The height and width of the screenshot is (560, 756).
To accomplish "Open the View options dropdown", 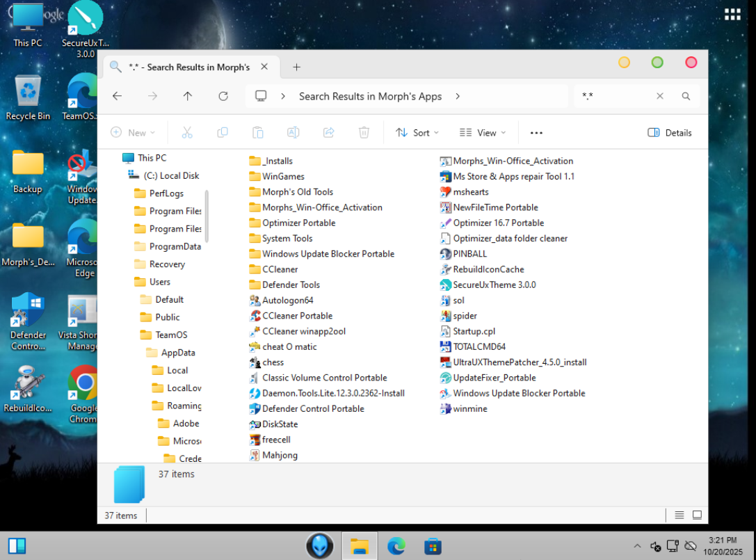I will [x=483, y=133].
